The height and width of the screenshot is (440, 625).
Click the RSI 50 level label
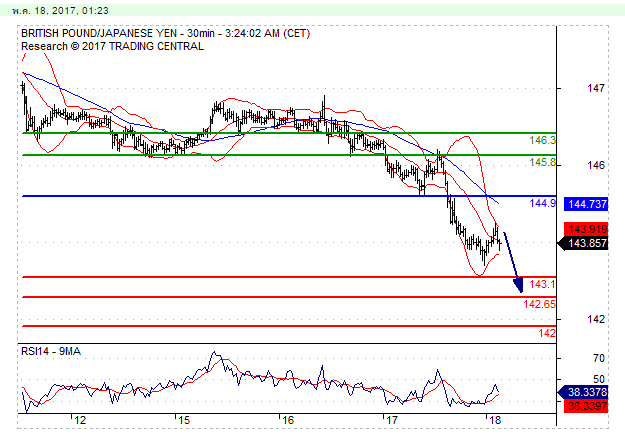pyautogui.click(x=599, y=379)
